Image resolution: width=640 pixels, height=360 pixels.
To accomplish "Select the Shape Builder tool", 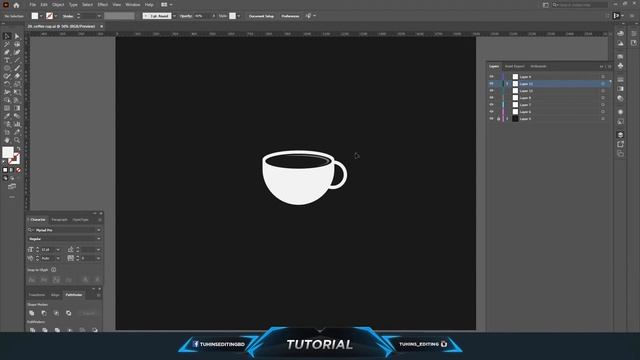I will point(7,100).
